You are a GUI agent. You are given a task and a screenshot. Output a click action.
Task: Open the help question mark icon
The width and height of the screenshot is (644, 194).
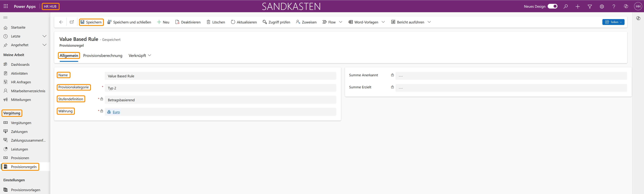(x=614, y=7)
